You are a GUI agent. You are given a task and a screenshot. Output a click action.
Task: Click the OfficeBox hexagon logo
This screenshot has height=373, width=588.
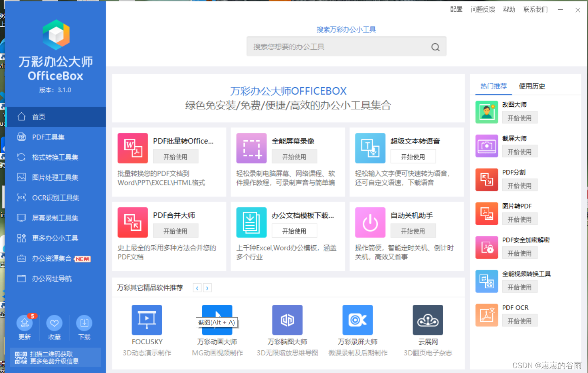tap(56, 35)
